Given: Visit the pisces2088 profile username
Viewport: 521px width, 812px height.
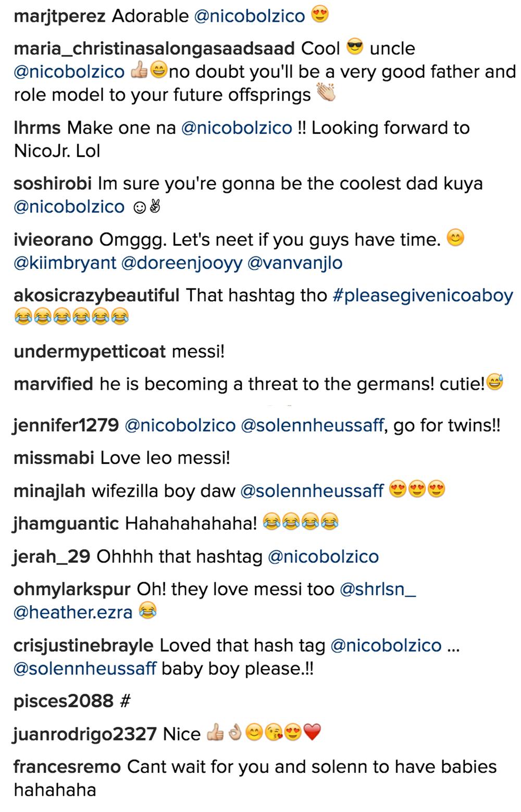Looking at the screenshot, I should pyautogui.click(x=63, y=701).
